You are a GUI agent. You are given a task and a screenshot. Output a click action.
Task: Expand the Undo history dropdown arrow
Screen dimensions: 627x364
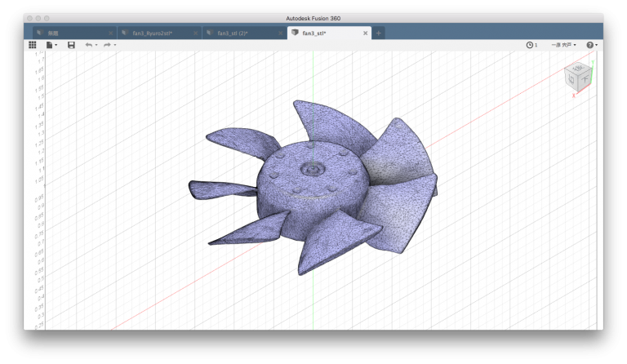(96, 45)
